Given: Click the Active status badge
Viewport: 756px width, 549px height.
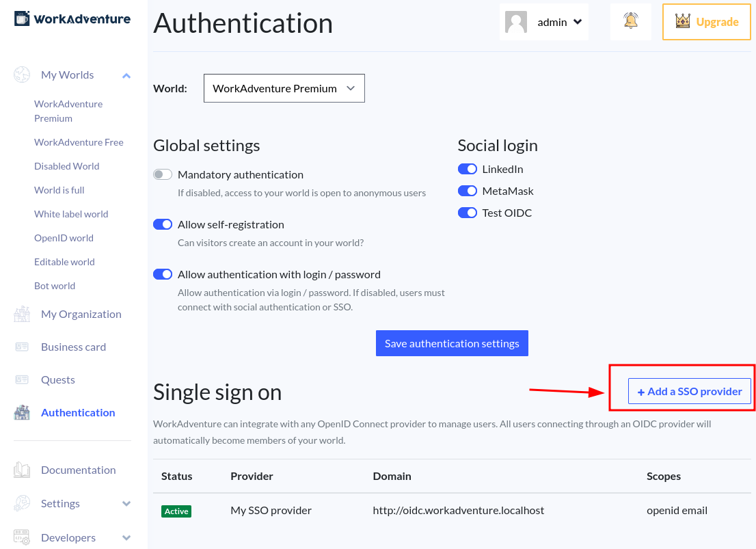Looking at the screenshot, I should pyautogui.click(x=176, y=511).
